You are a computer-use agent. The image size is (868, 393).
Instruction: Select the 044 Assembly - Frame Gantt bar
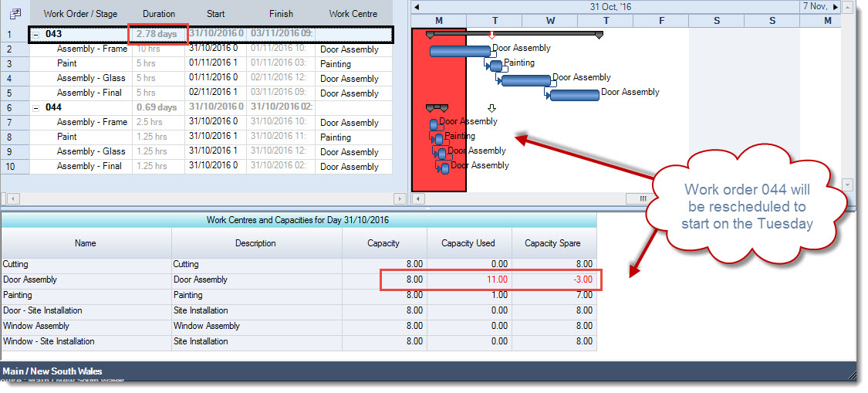click(434, 125)
